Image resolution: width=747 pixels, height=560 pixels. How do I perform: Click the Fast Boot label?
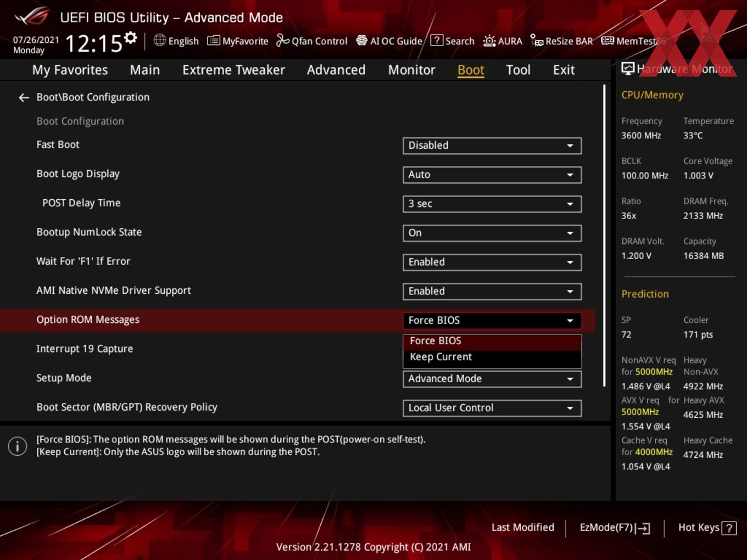click(58, 144)
